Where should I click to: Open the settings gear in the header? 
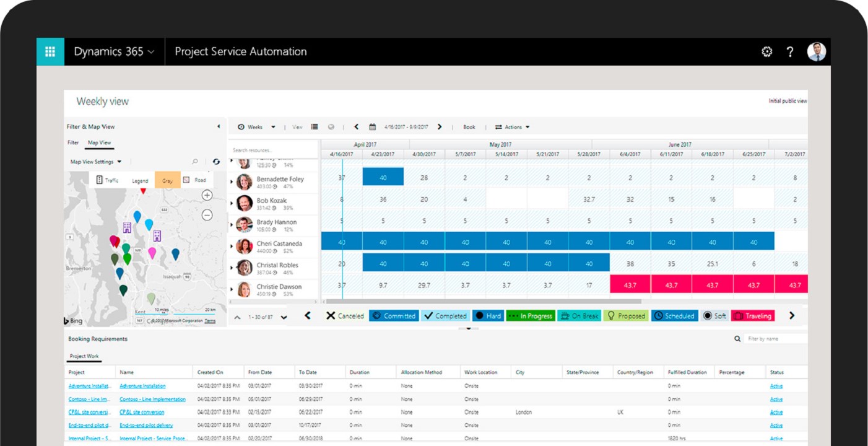point(767,52)
